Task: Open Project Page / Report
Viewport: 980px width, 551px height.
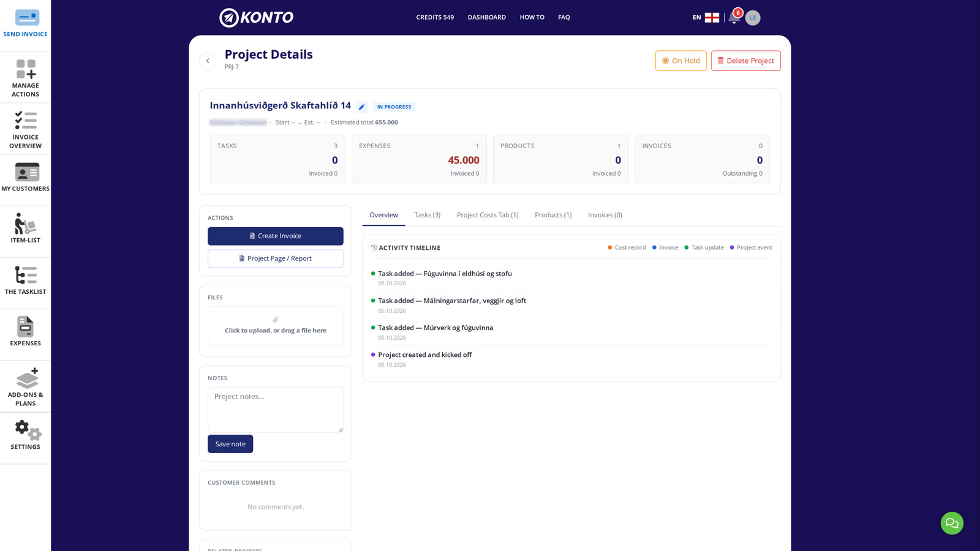Action: pos(276,258)
